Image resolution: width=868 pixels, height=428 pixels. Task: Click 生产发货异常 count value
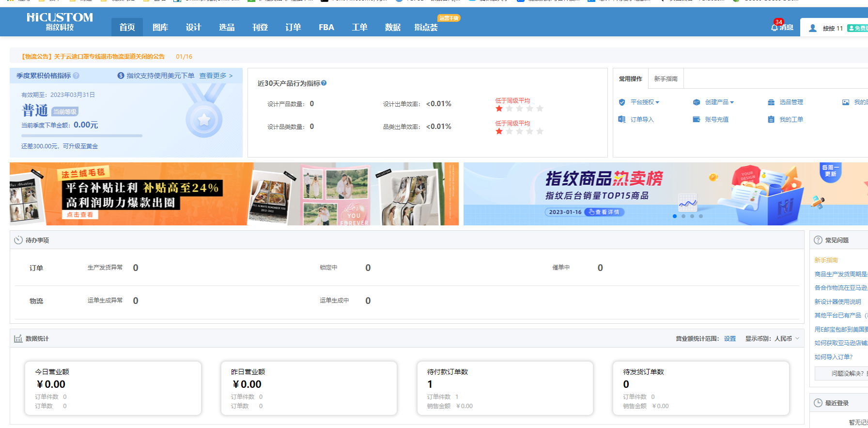[x=136, y=268]
